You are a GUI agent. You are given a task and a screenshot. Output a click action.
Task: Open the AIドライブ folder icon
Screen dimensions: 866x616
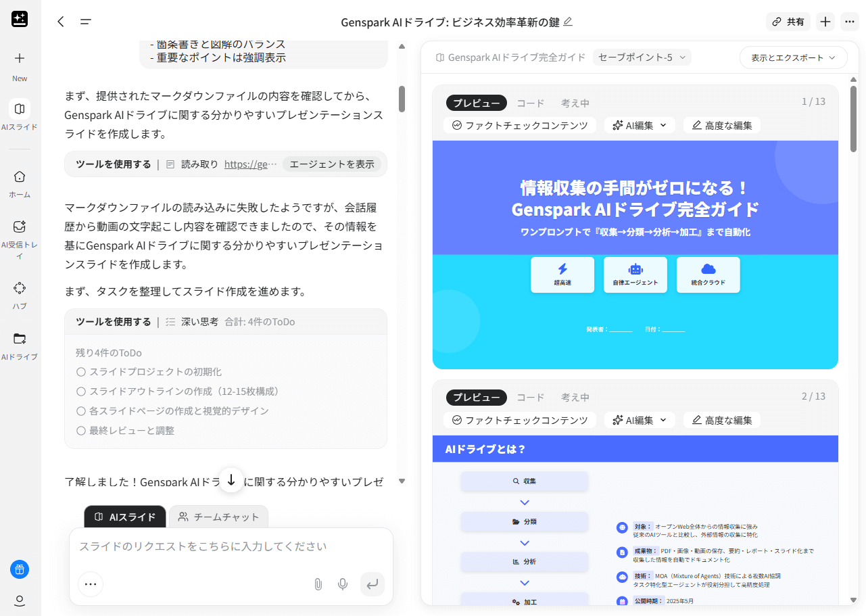pos(20,339)
